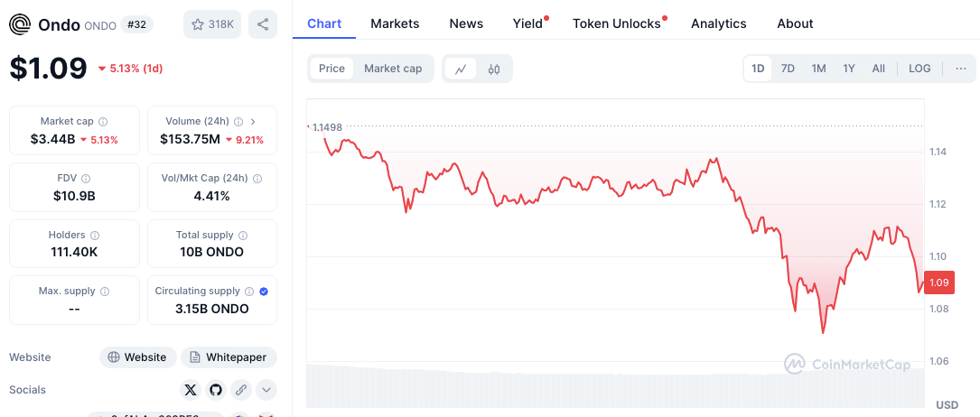Select the 7D time range
This screenshot has height=417, width=980.
(788, 69)
